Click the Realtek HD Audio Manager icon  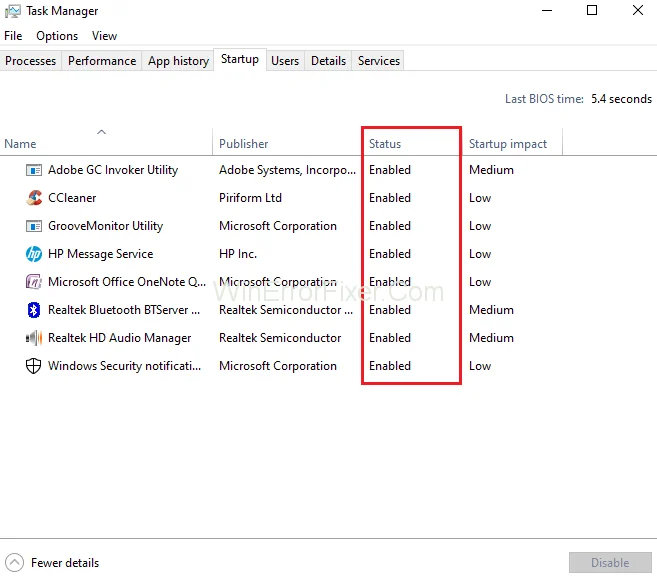pyautogui.click(x=34, y=338)
